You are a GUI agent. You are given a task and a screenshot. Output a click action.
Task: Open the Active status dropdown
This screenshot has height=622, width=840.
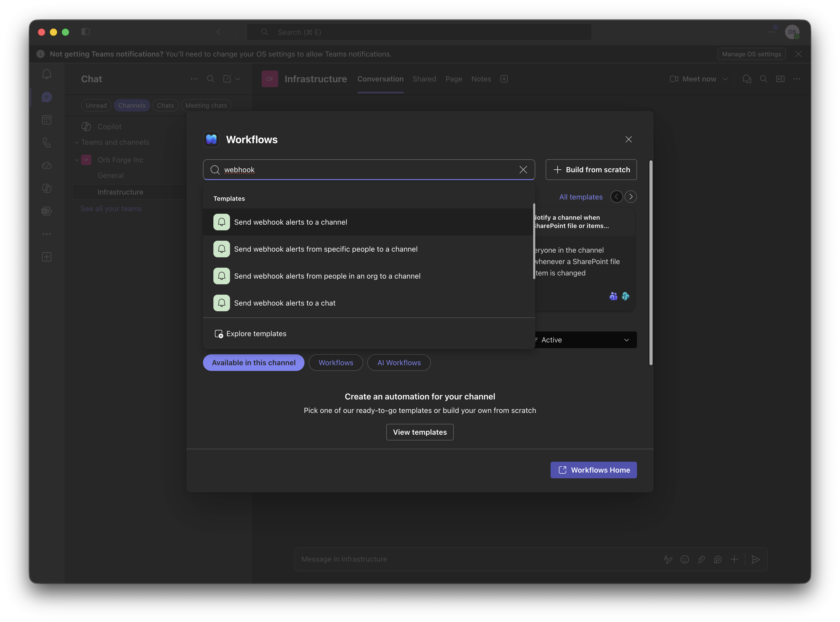tap(586, 340)
